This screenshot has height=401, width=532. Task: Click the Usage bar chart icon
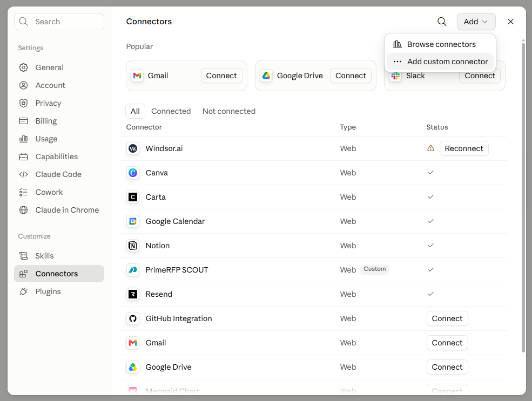23,139
